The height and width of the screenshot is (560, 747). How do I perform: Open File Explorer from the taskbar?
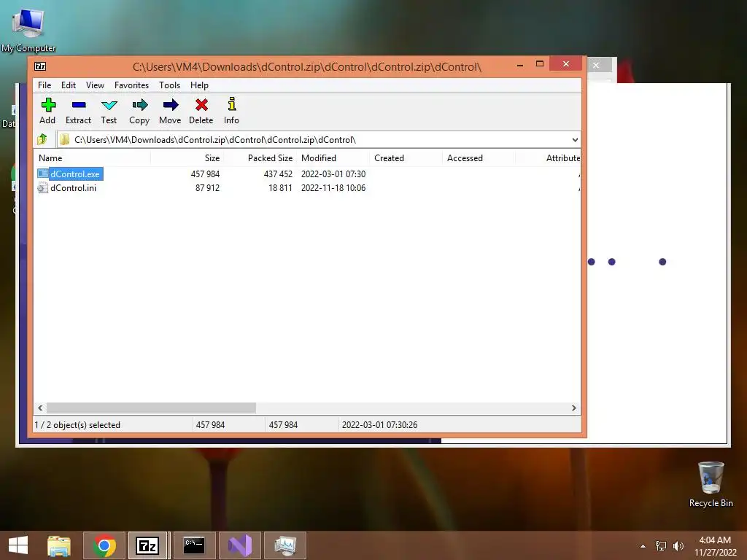click(59, 545)
